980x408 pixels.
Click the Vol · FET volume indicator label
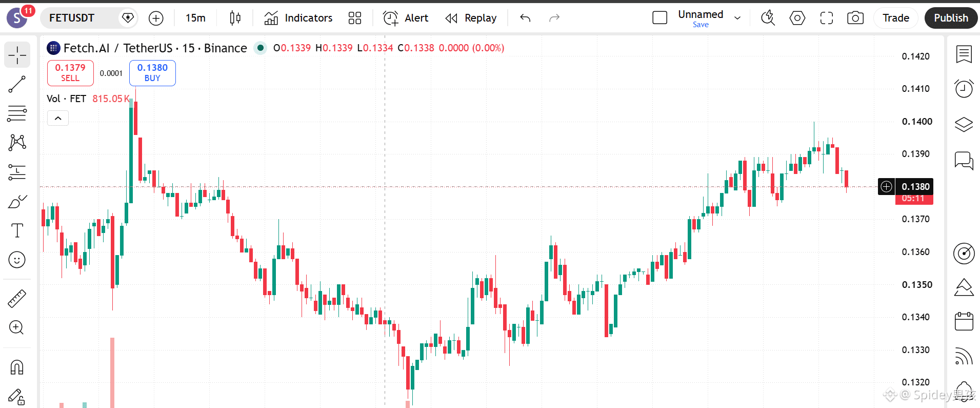point(66,99)
